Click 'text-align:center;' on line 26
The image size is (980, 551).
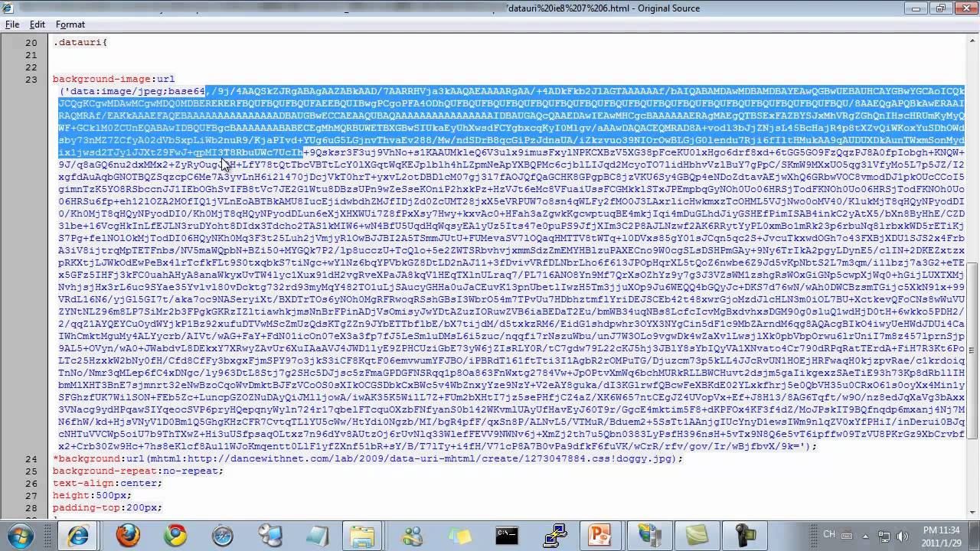click(x=107, y=483)
